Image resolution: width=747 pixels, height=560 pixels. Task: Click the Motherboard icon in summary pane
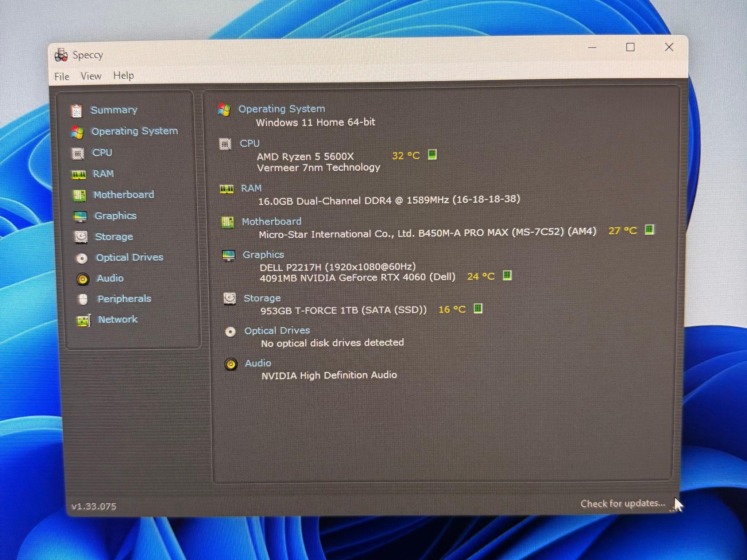click(228, 223)
